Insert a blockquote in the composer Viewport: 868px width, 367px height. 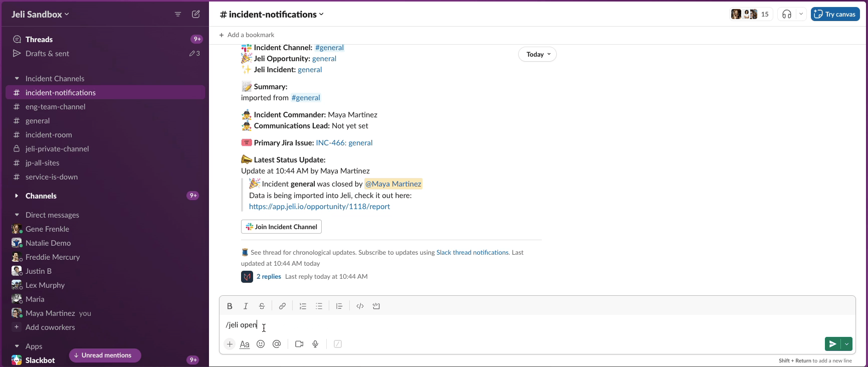point(339,306)
